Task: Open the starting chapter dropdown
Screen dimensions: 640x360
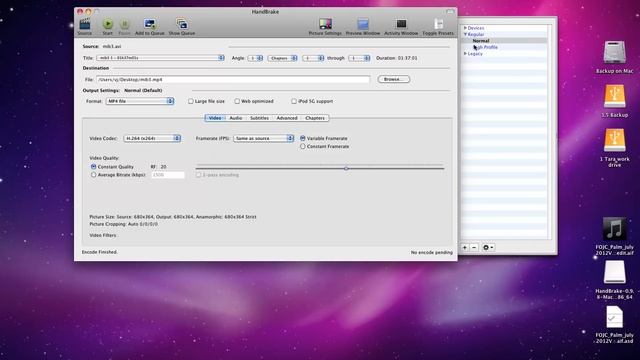Action: 313,58
